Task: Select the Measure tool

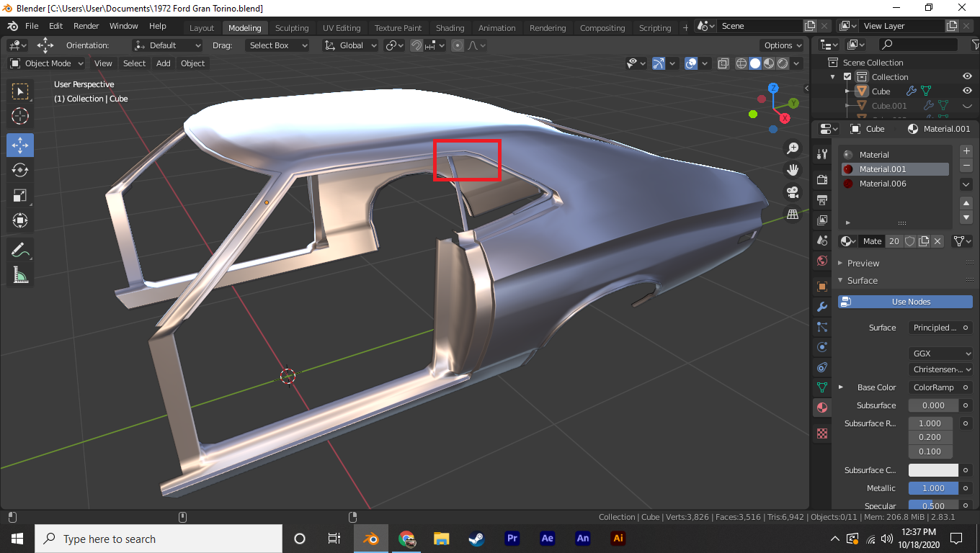Action: (x=20, y=275)
